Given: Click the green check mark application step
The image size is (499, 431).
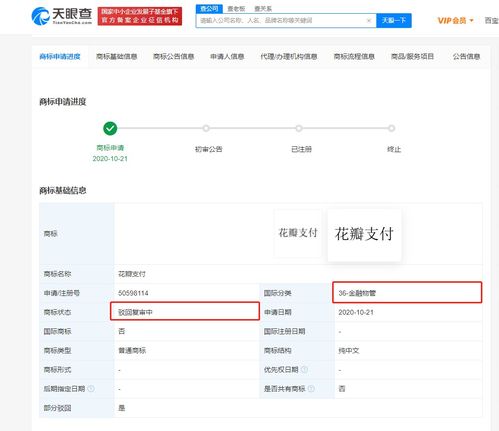Looking at the screenshot, I should [x=110, y=128].
